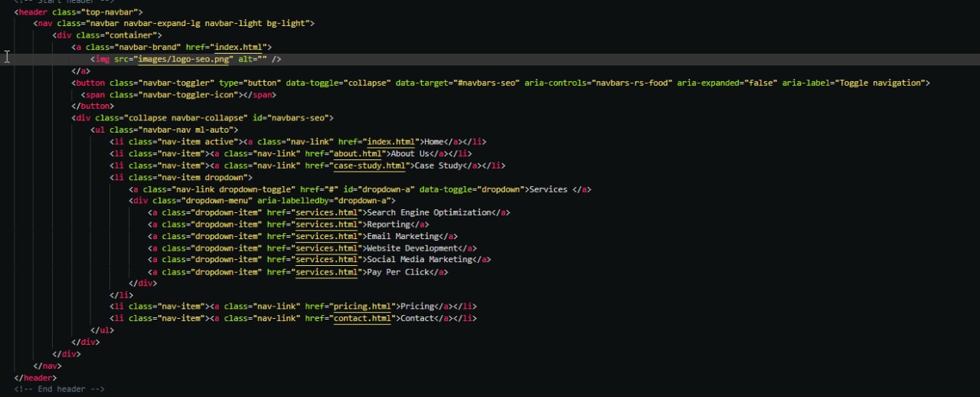Click the closing </header> tag
The width and height of the screenshot is (980, 397).
pyautogui.click(x=35, y=378)
